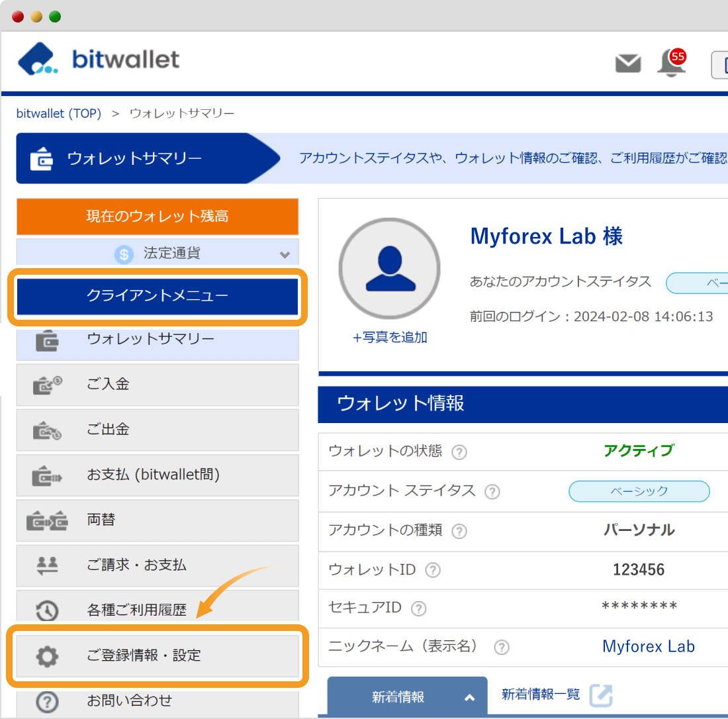Click the お問い合わせ question mark icon
This screenshot has width=728, height=719.
(x=47, y=702)
